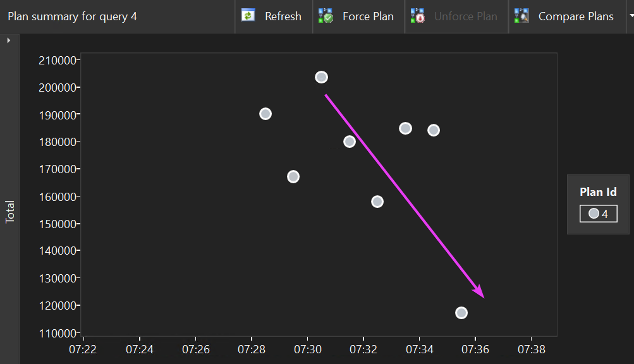Select the plan point at 07:28
The width and height of the screenshot is (634, 364).
[265, 114]
